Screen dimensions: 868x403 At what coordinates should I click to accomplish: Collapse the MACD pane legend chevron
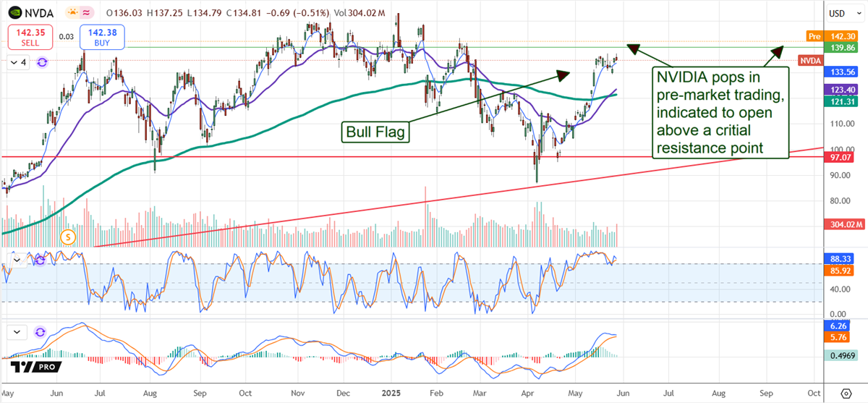pyautogui.click(x=17, y=332)
